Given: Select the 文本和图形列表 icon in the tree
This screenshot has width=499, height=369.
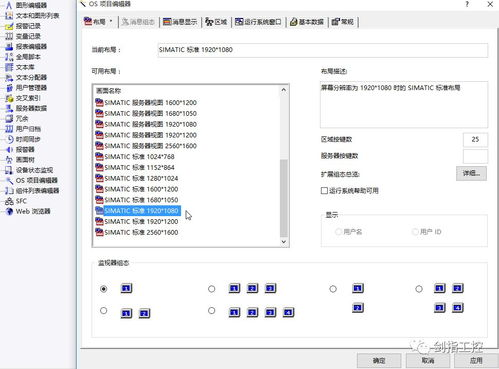Looking at the screenshot, I should click(x=9, y=15).
